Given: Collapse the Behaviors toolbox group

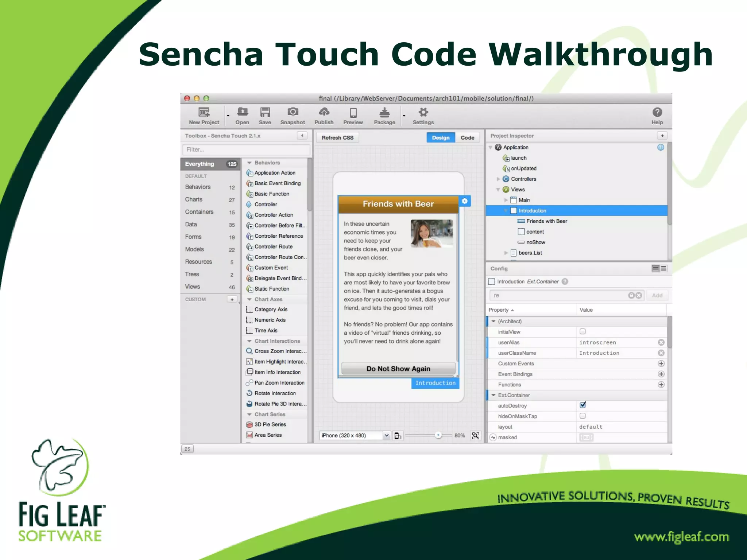Looking at the screenshot, I should [x=249, y=163].
